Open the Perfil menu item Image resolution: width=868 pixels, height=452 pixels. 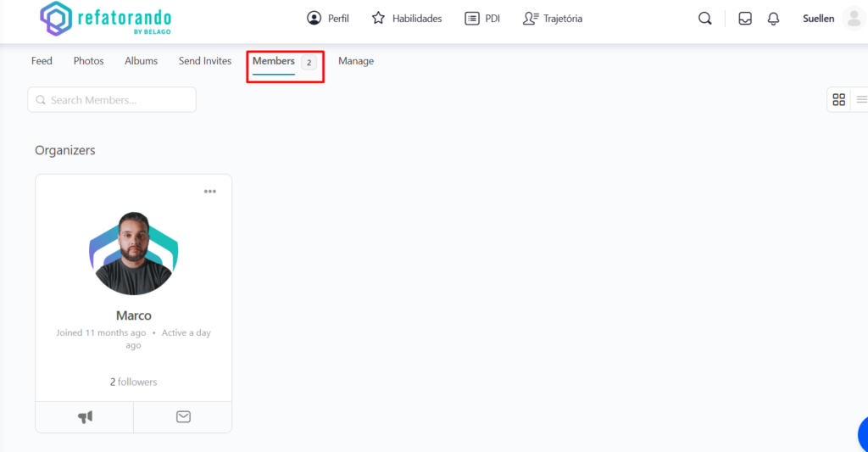pyautogui.click(x=328, y=19)
